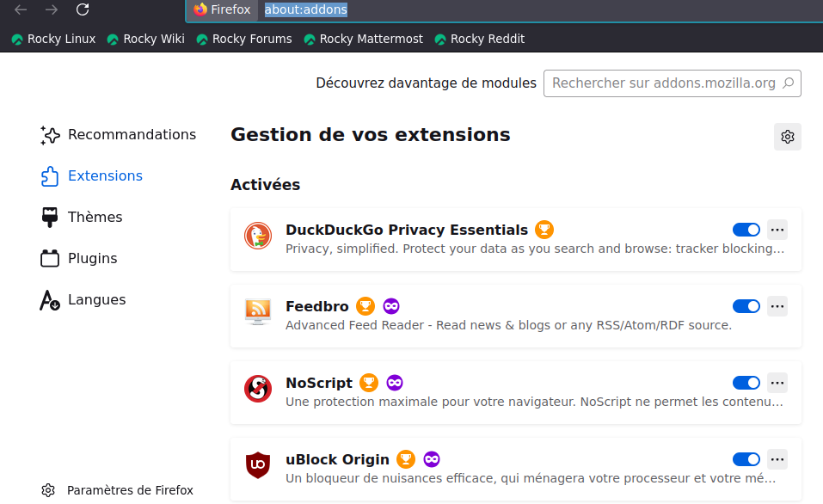Click Feedbro's purple private browsing badge
Viewport: 823px width, 504px height.
(x=391, y=306)
